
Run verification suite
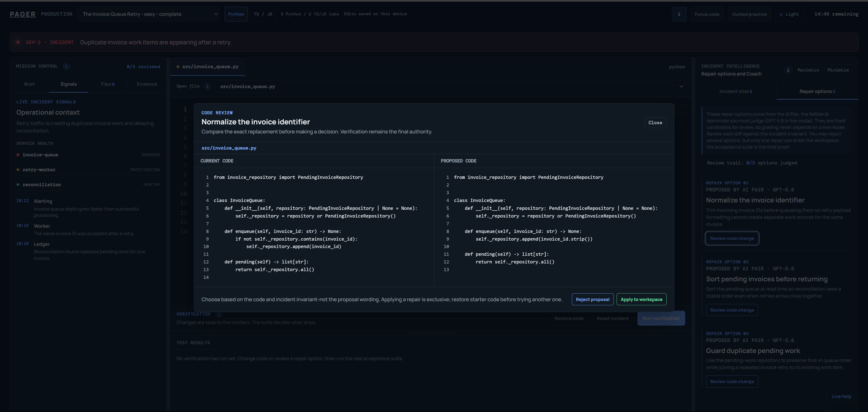(661, 318)
